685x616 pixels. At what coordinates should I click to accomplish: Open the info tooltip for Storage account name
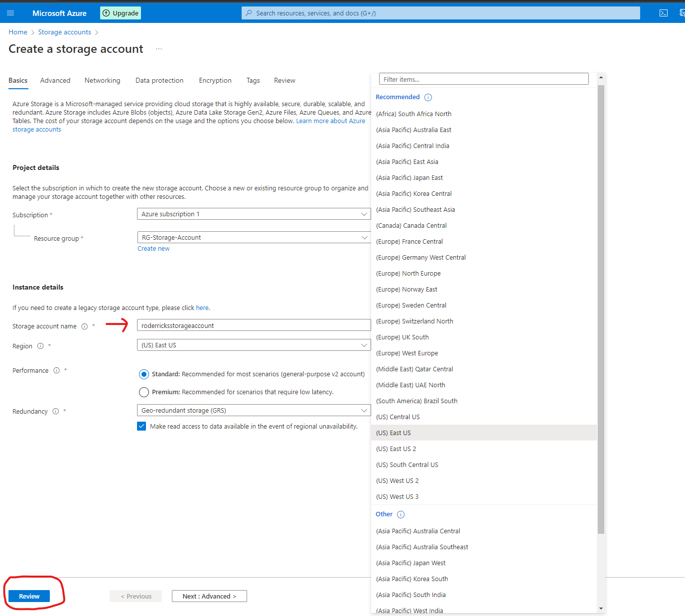pos(84,326)
